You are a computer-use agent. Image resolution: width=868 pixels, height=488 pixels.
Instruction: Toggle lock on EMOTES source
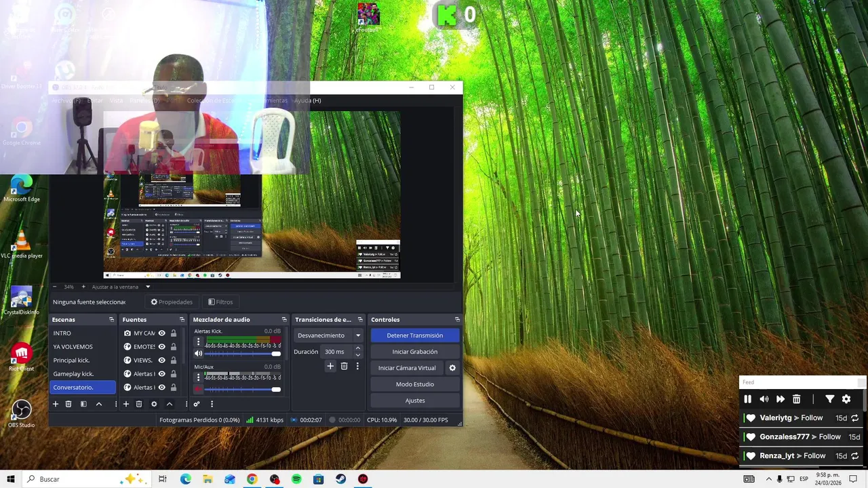point(174,347)
